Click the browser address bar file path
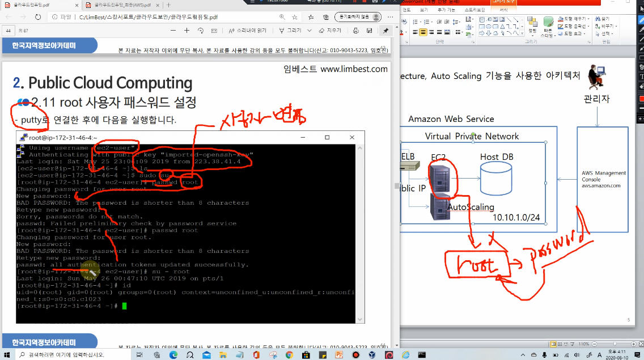The image size is (644, 360). (x=149, y=17)
